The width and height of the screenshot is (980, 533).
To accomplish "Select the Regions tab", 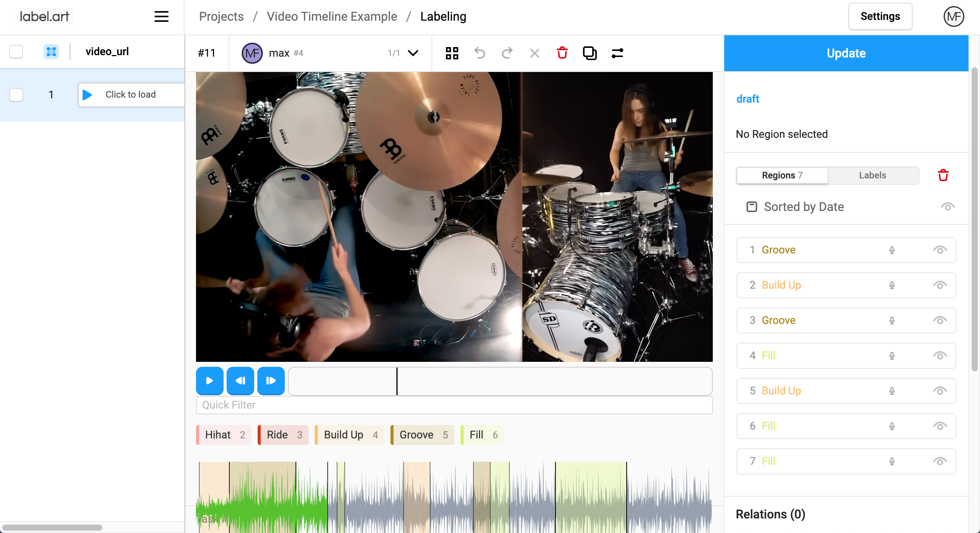I will point(782,175).
